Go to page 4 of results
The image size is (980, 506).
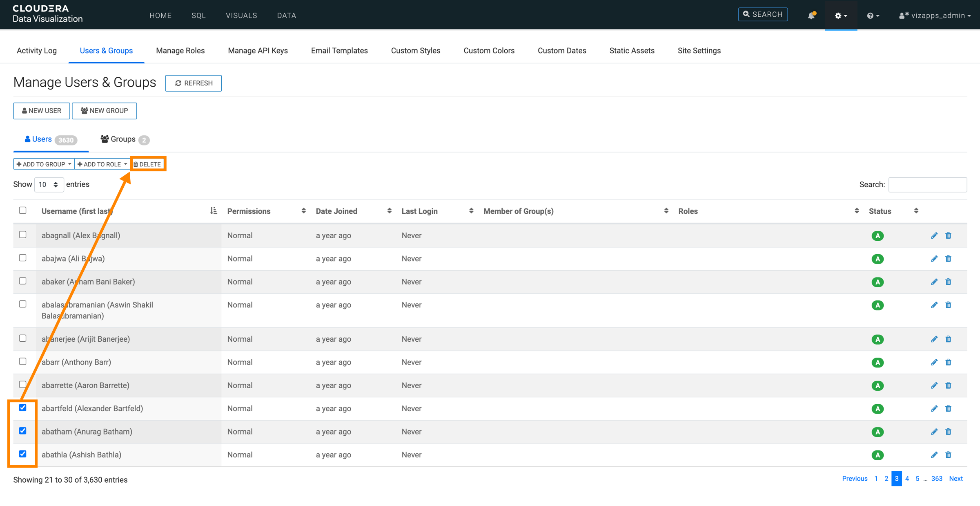(907, 479)
